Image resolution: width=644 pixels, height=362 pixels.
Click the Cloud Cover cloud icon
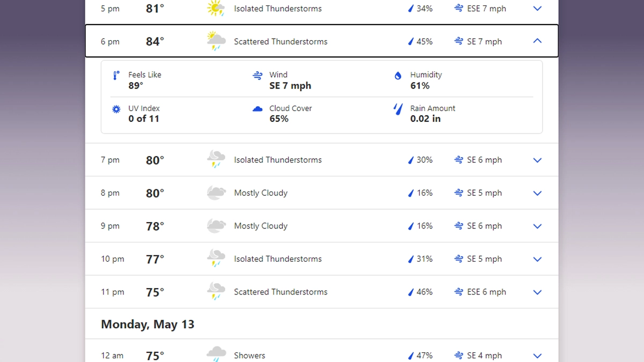click(x=258, y=109)
